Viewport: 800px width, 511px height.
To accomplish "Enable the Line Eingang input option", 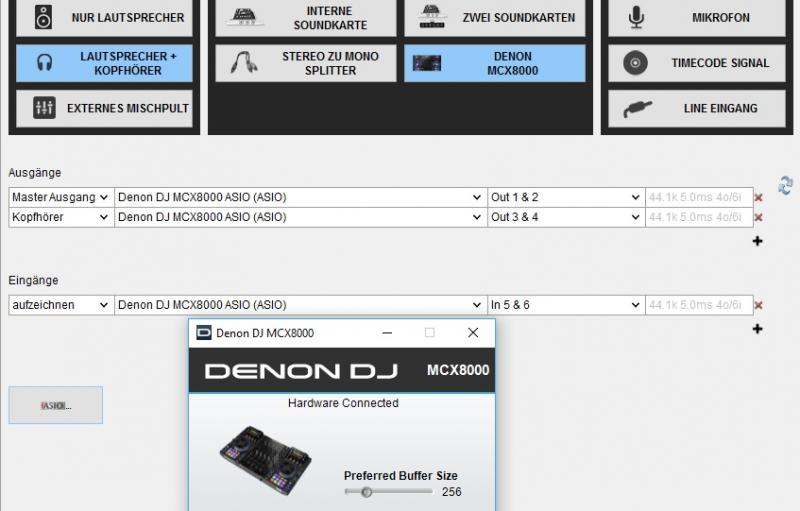I will 697,109.
